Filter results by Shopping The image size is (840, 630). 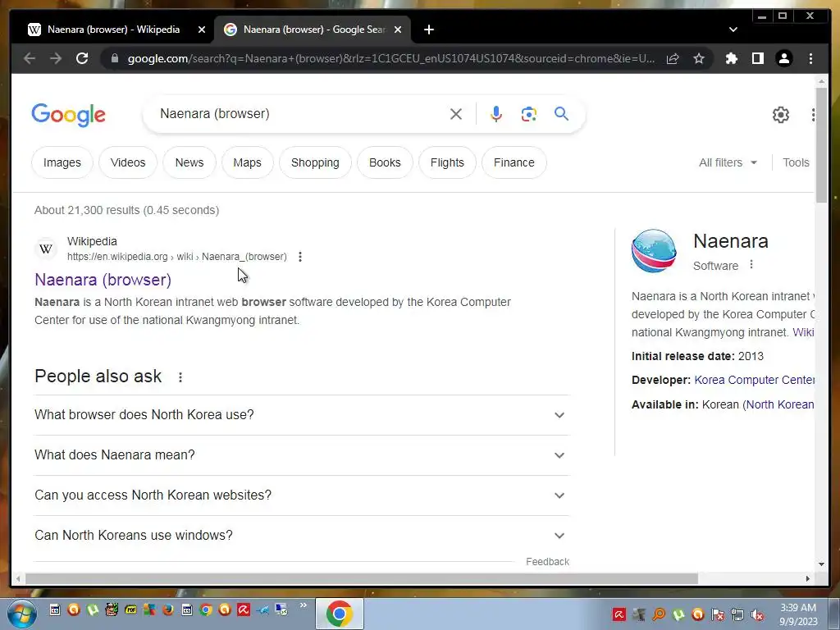coord(315,162)
